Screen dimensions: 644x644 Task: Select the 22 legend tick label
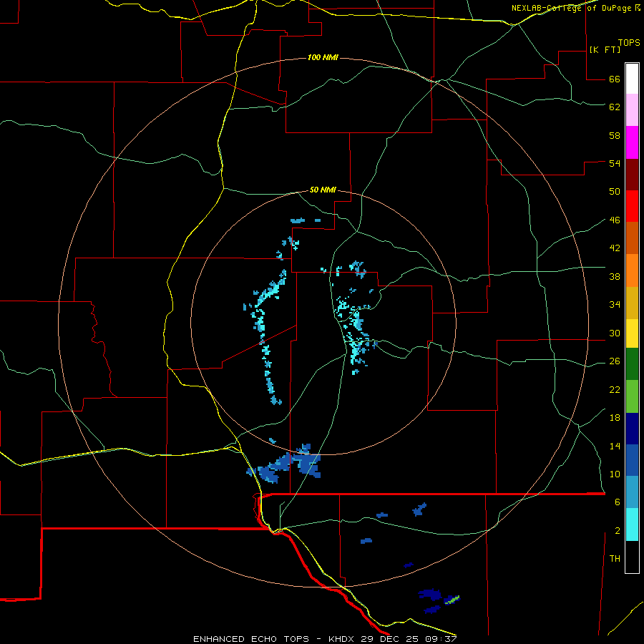pyautogui.click(x=615, y=390)
